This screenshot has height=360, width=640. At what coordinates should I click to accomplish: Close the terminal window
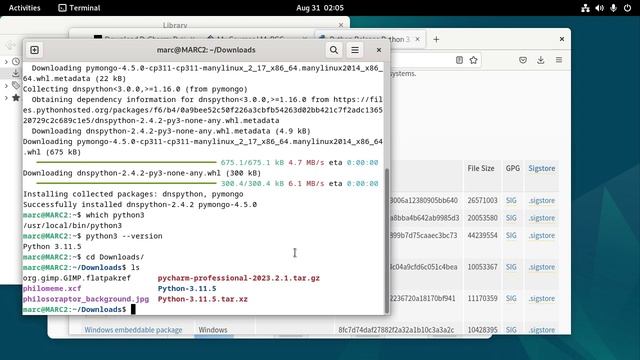point(379,50)
